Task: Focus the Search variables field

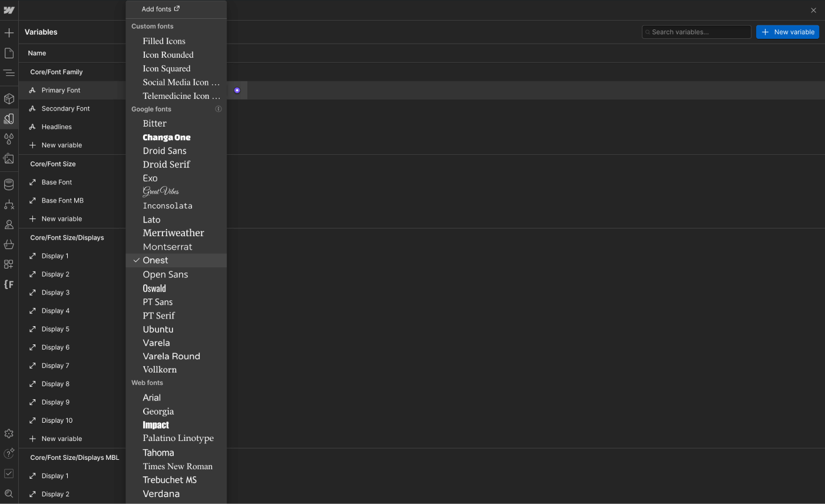Action: point(697,32)
